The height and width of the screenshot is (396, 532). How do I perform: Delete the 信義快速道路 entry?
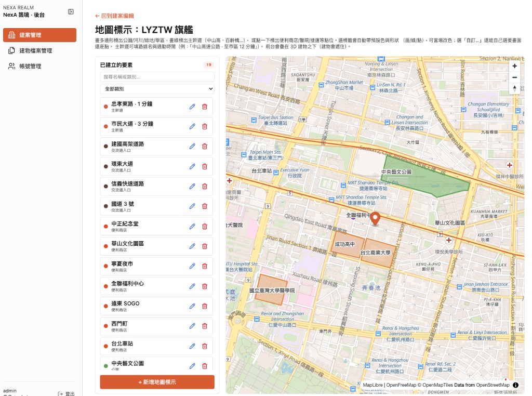(x=205, y=186)
